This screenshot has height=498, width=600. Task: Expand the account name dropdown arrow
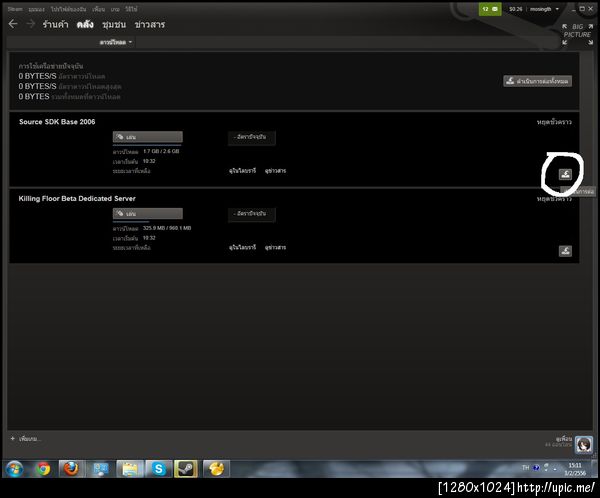[557, 9]
